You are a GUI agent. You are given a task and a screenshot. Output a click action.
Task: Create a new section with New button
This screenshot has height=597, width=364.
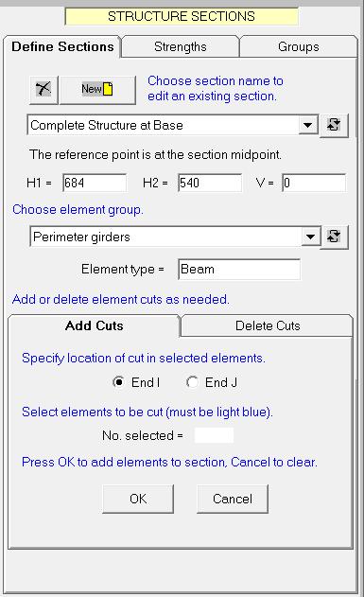click(97, 90)
